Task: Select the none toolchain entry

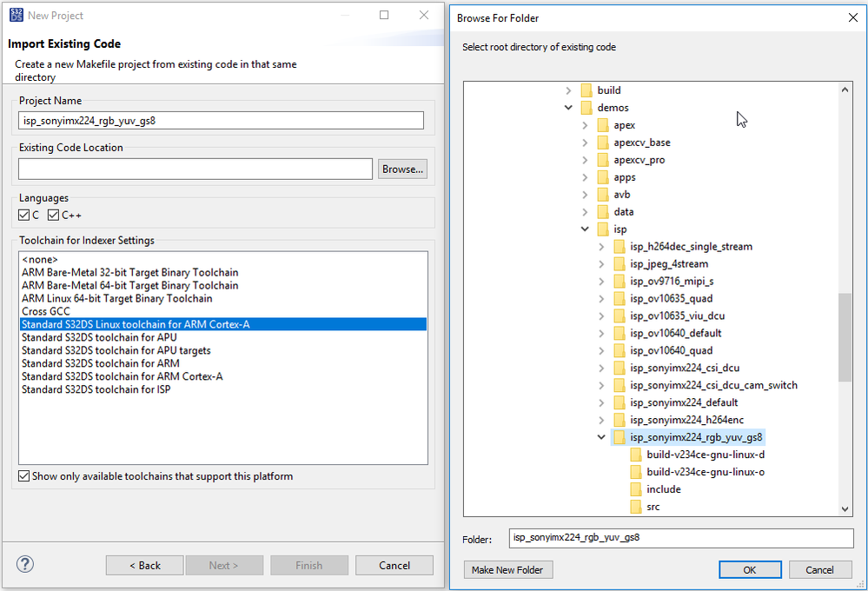Action: click(x=223, y=259)
